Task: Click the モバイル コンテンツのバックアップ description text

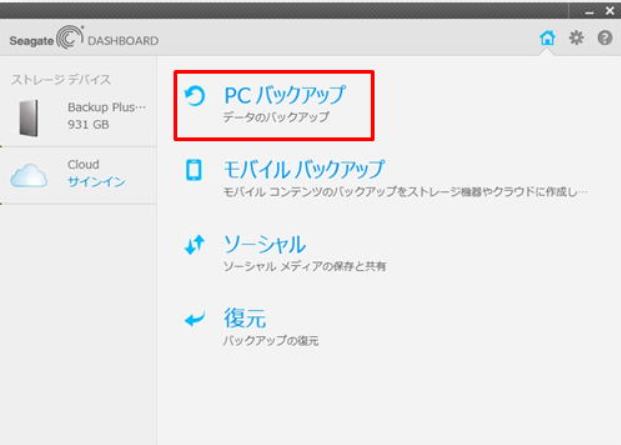Action: pos(405,192)
